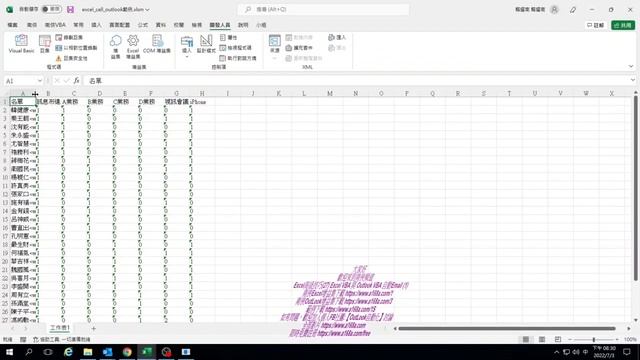Click the zoom slider handle
This screenshot has width=640, height=360.
[593, 339]
